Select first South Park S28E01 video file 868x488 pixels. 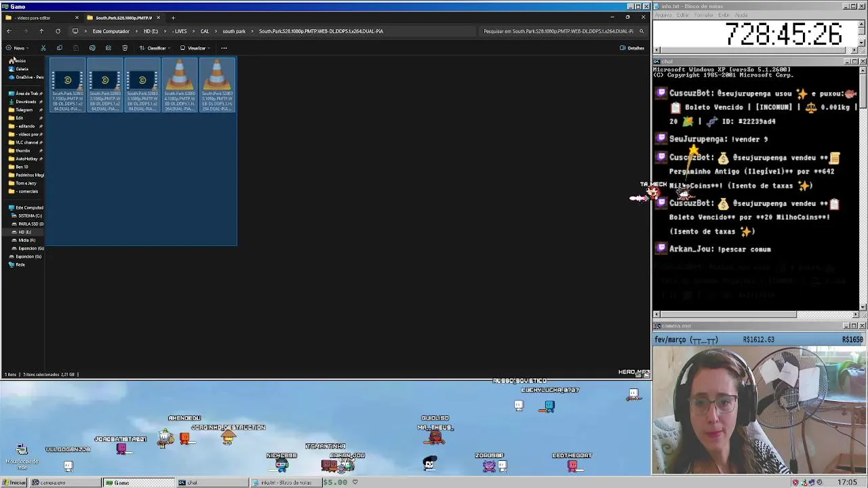click(x=68, y=85)
